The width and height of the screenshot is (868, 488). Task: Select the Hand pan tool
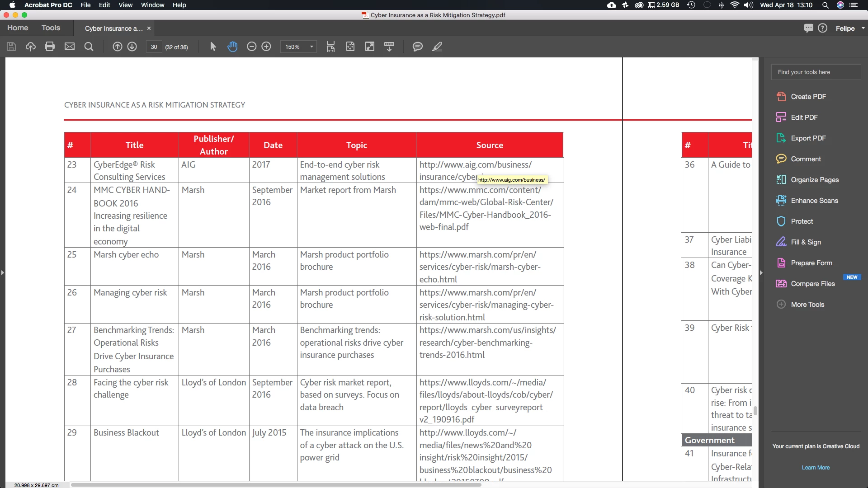(x=232, y=47)
